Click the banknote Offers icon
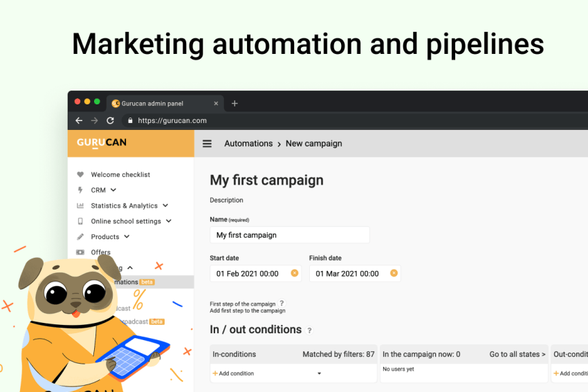 click(80, 252)
